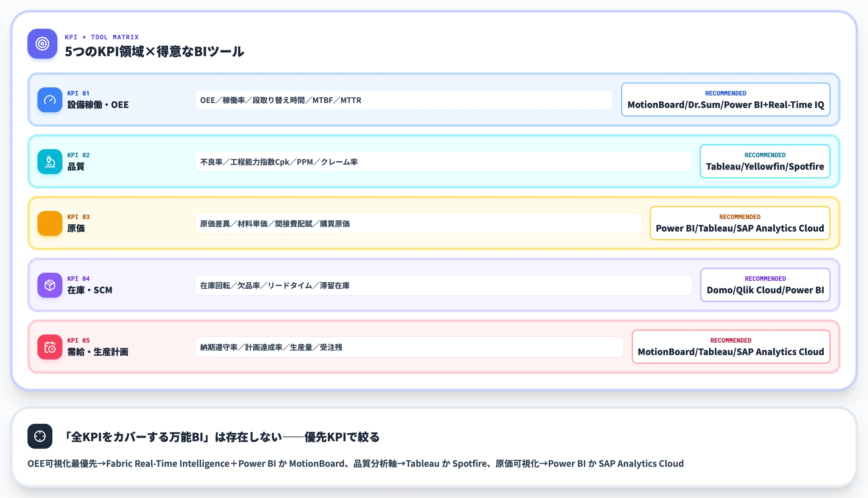Image resolution: width=868 pixels, height=498 pixels.
Task: Click the RECOMMENDED label above Domo/Qlik Cloud
Action: point(765,279)
